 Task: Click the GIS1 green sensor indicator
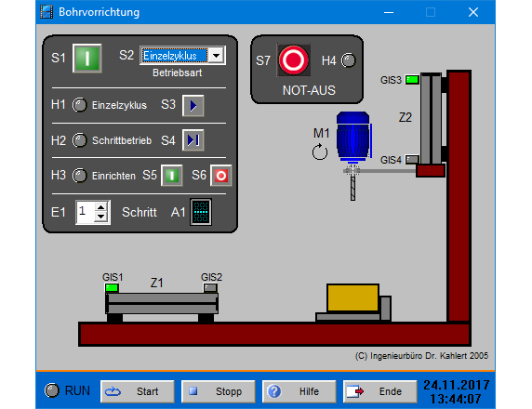(112, 288)
